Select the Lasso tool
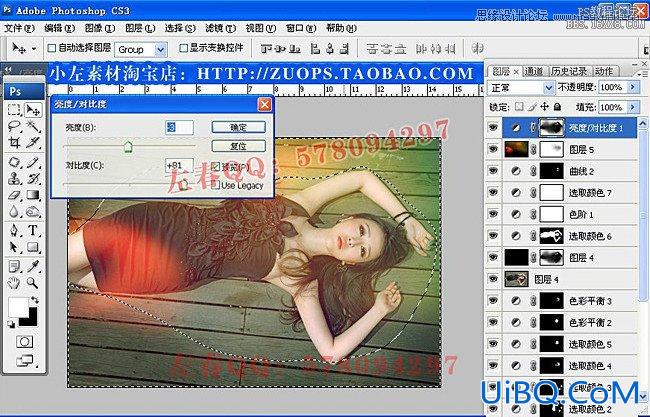Viewport: 650px width, 417px height. click(x=14, y=126)
